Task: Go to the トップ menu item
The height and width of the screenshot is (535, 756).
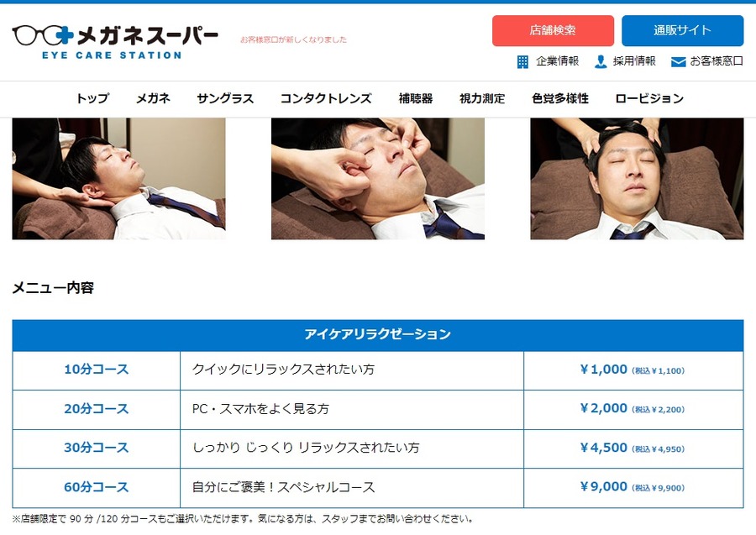Action: click(92, 99)
